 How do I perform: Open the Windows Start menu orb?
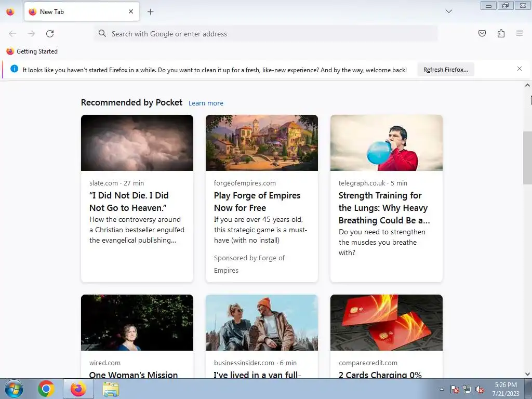pos(14,389)
